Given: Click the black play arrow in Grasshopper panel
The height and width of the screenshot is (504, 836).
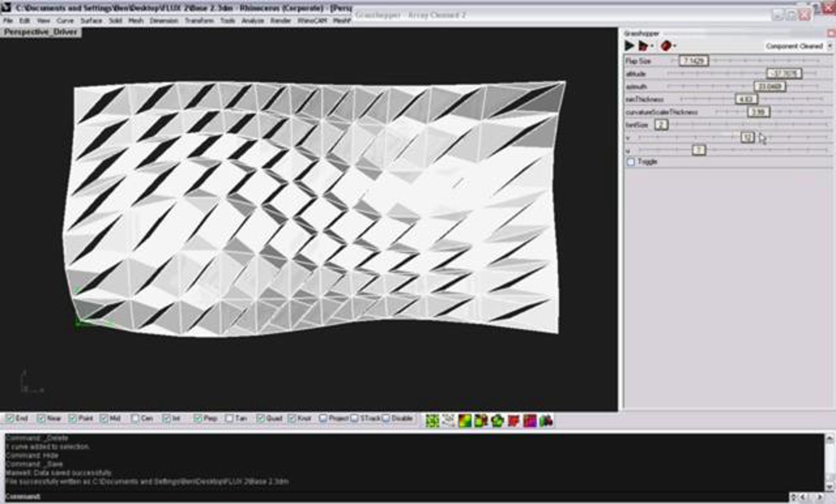Looking at the screenshot, I should [629, 46].
